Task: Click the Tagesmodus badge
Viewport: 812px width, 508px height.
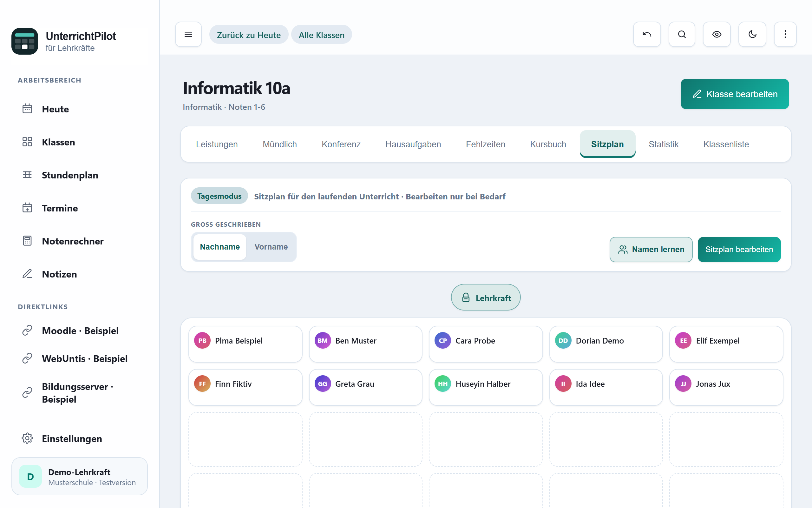Action: [x=219, y=196]
